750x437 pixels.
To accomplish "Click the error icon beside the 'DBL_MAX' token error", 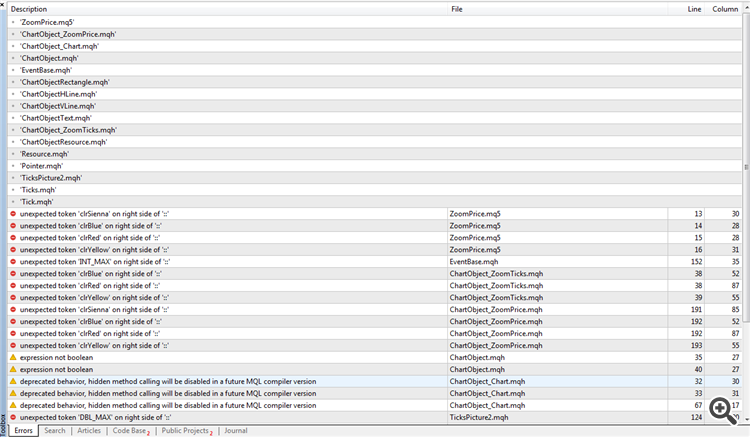I will 13,417.
